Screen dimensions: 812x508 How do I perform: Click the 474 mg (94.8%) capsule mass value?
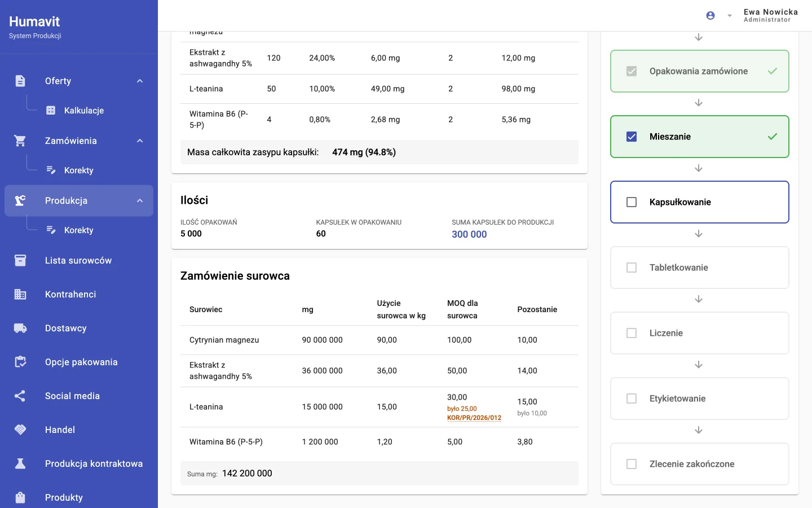click(364, 152)
